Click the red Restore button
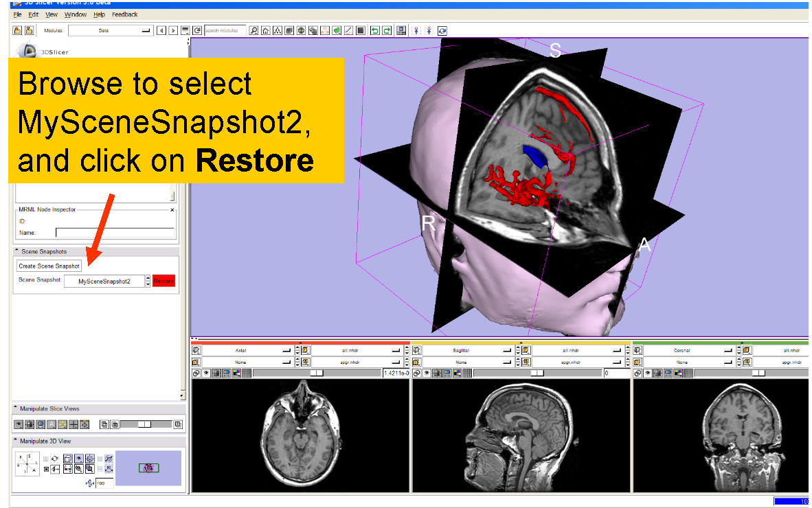 164,281
